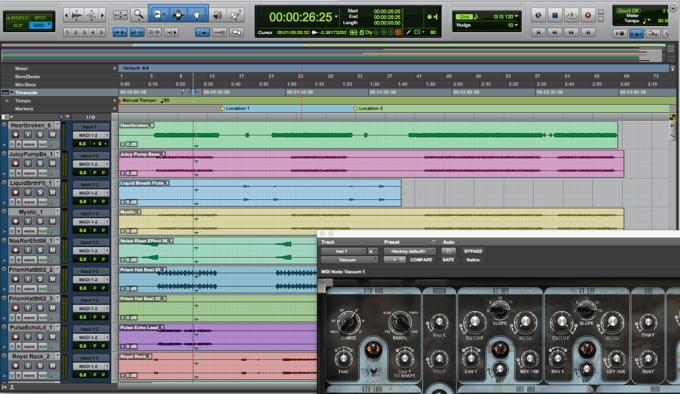Image resolution: width=680 pixels, height=394 pixels.
Task: Select the Pencil tool
Action: click(236, 15)
